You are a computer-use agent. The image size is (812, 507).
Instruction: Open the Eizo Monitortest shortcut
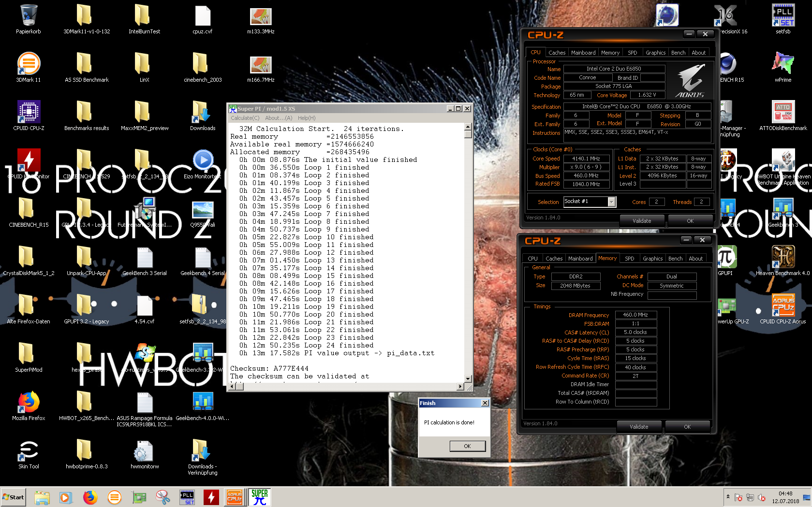(203, 164)
